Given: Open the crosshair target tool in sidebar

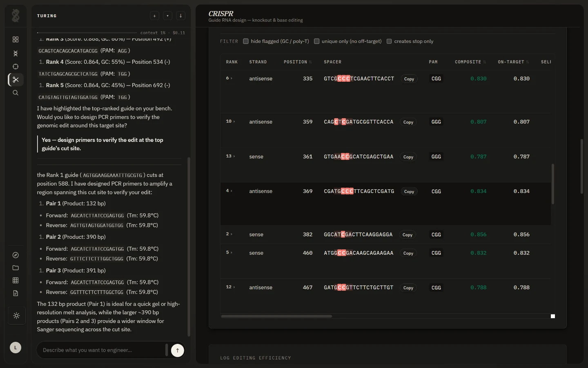Looking at the screenshot, I should [x=16, y=66].
